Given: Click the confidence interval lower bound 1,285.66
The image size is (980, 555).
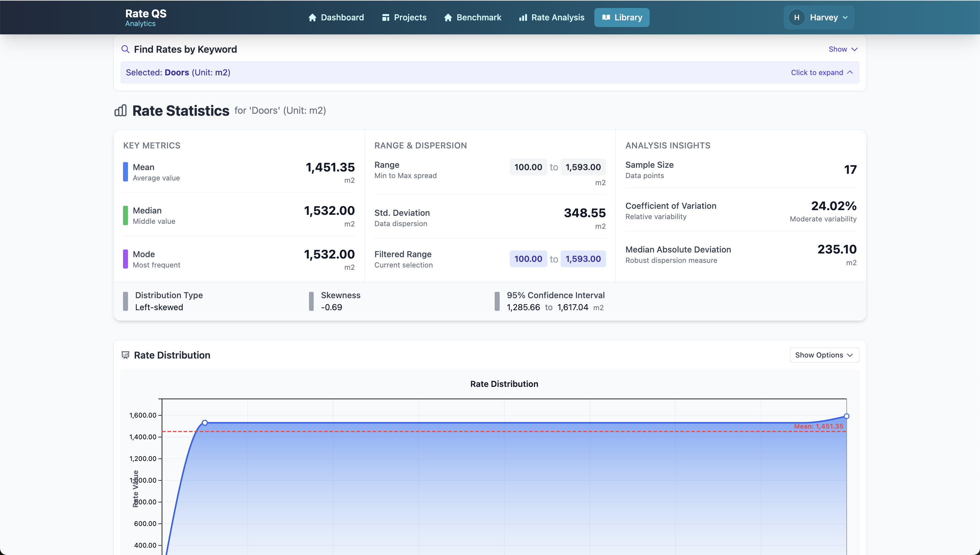Looking at the screenshot, I should 523,307.
